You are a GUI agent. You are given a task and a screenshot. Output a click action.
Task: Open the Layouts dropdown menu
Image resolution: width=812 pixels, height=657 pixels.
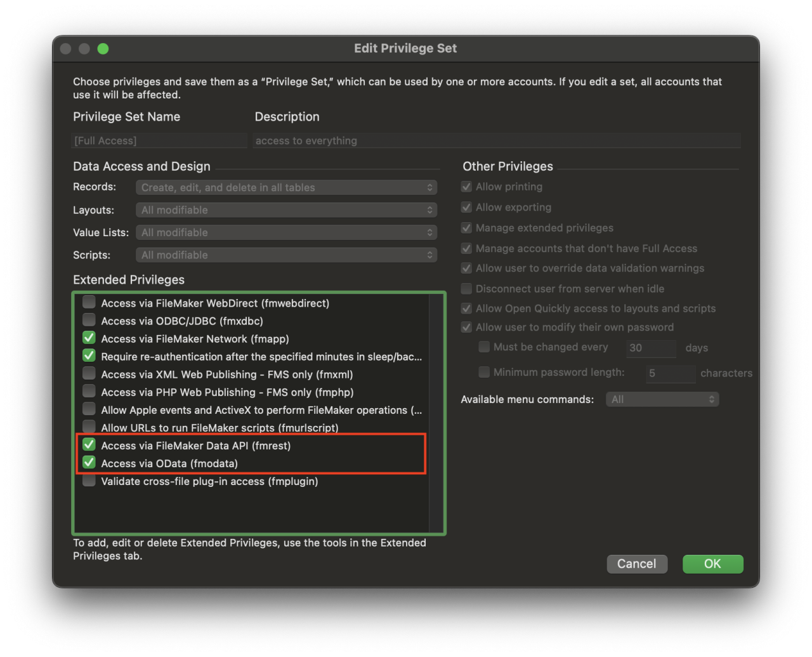(x=286, y=209)
